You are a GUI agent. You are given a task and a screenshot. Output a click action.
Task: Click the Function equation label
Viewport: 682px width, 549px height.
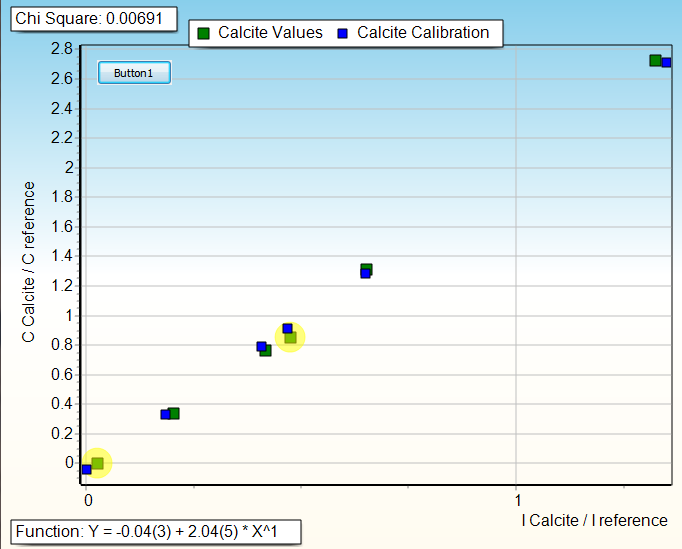click(x=156, y=532)
